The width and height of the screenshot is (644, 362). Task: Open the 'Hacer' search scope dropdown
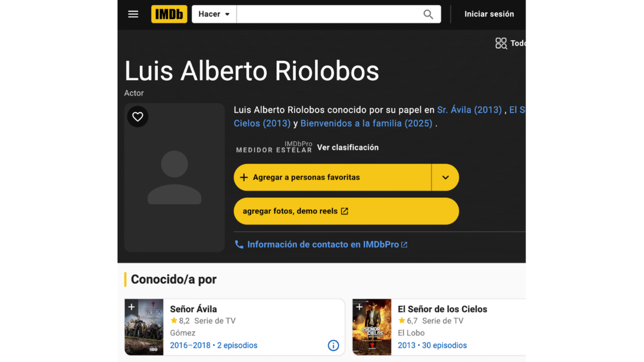pyautogui.click(x=213, y=14)
